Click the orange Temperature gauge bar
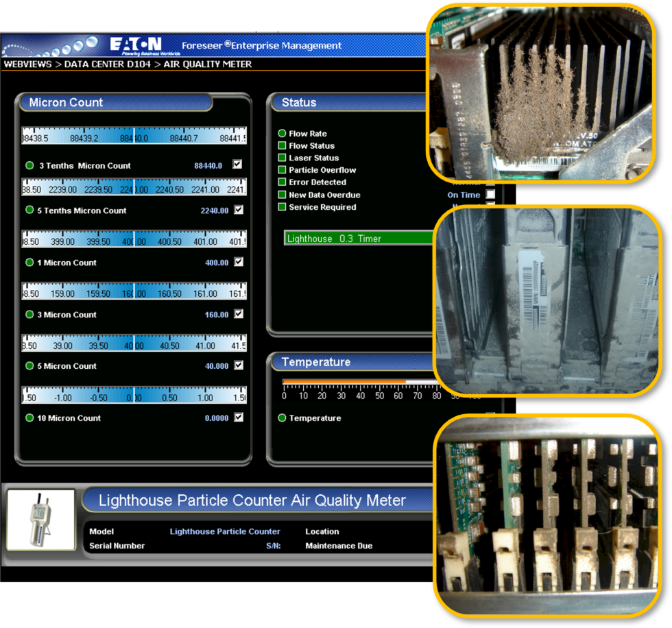672x628 pixels. click(x=343, y=382)
